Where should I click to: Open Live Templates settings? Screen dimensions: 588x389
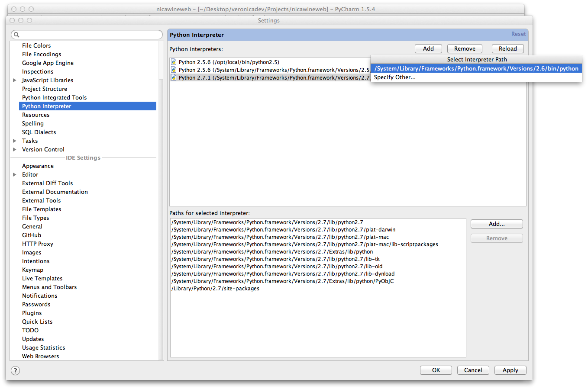pyautogui.click(x=42, y=278)
